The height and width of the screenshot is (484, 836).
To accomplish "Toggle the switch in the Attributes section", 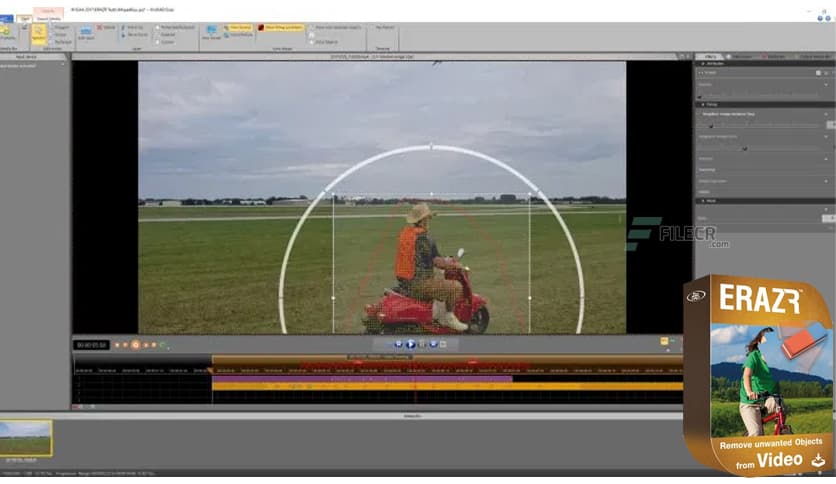I will coord(818,73).
